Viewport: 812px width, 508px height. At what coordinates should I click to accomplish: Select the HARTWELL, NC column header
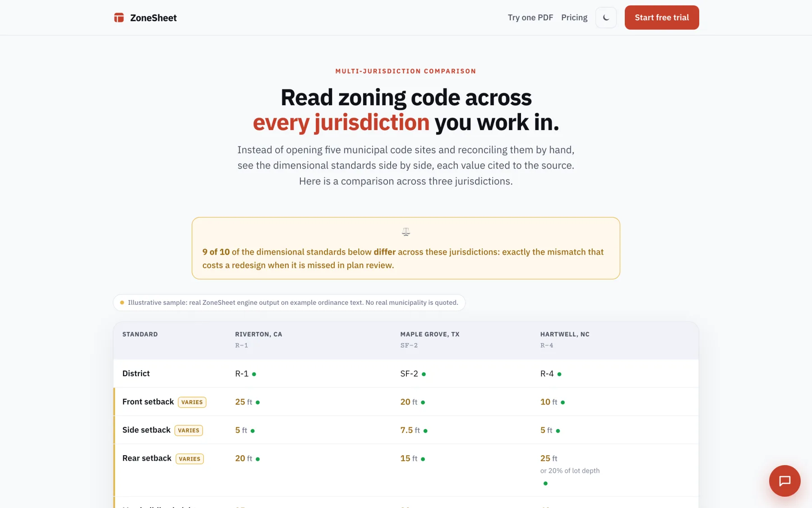tap(565, 335)
